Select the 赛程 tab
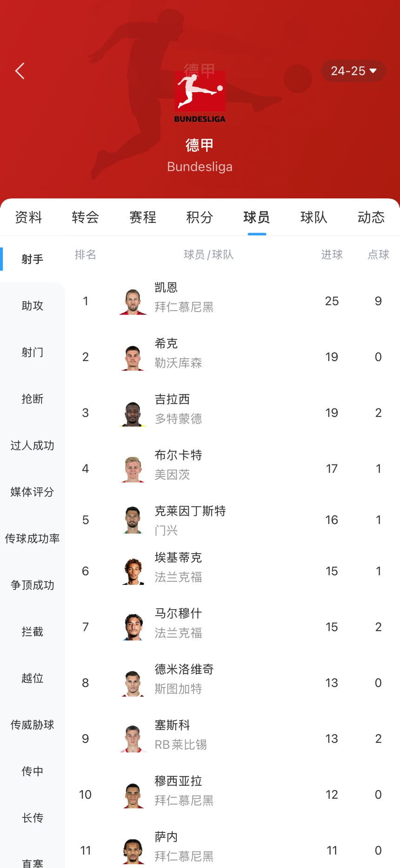The image size is (400, 868). click(143, 217)
